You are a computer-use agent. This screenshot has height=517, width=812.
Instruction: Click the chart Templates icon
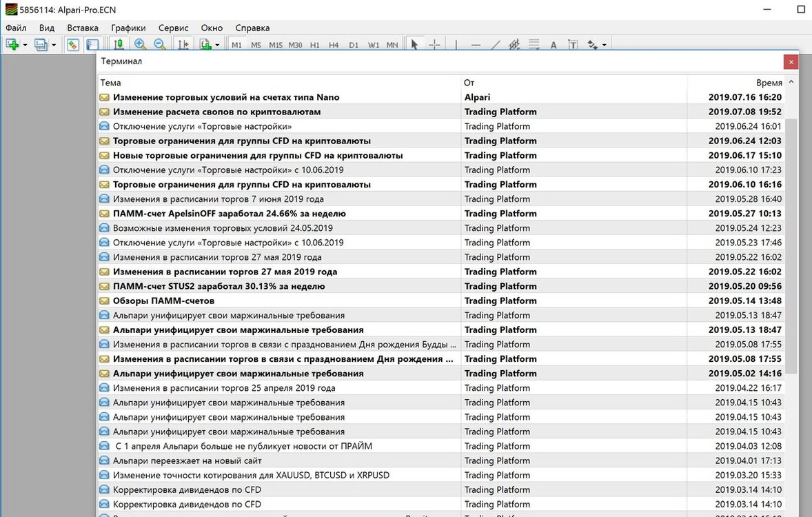[205, 45]
